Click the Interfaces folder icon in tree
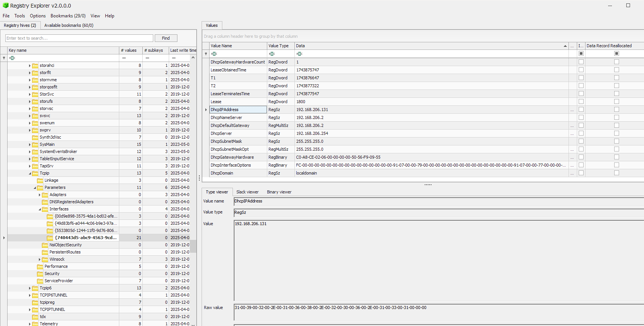This screenshot has width=644, height=326. (45, 209)
